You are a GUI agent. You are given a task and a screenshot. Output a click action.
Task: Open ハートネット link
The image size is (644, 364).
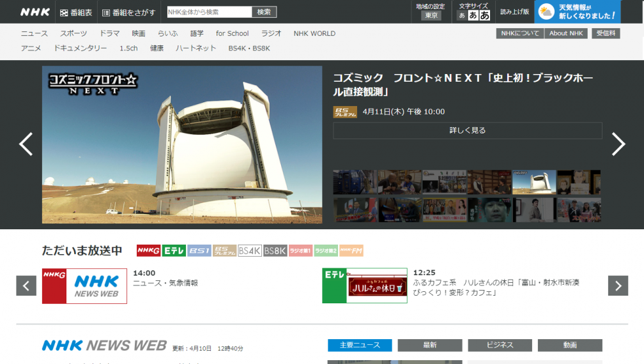click(x=196, y=49)
